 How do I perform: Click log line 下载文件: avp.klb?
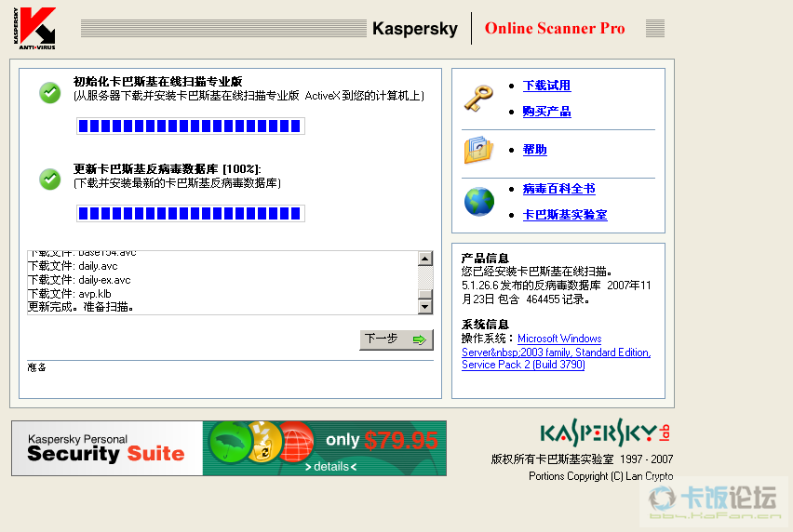pos(69,294)
